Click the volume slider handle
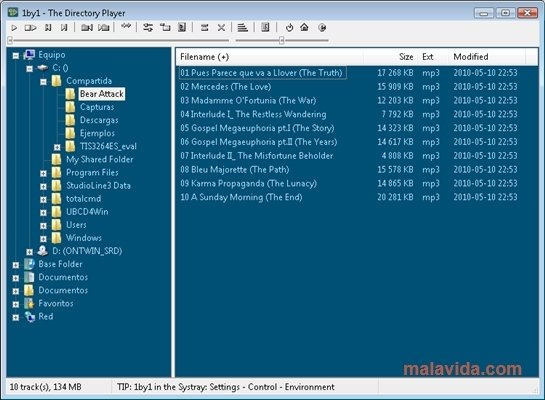This screenshot has height=400, width=545. pyautogui.click(x=282, y=41)
